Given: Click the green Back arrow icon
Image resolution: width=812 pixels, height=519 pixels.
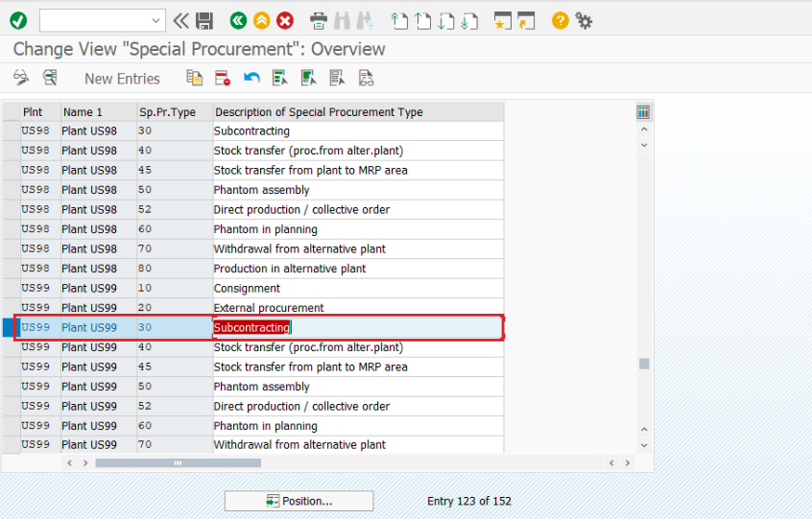Looking at the screenshot, I should pyautogui.click(x=238, y=20).
